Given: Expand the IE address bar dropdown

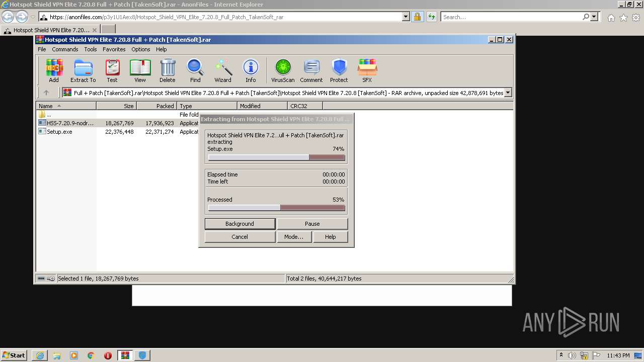Looking at the screenshot, I should point(406,17).
